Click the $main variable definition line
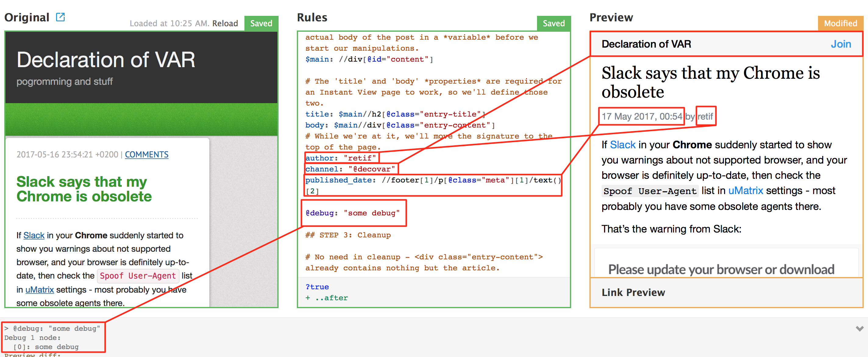The width and height of the screenshot is (868, 357). click(369, 59)
